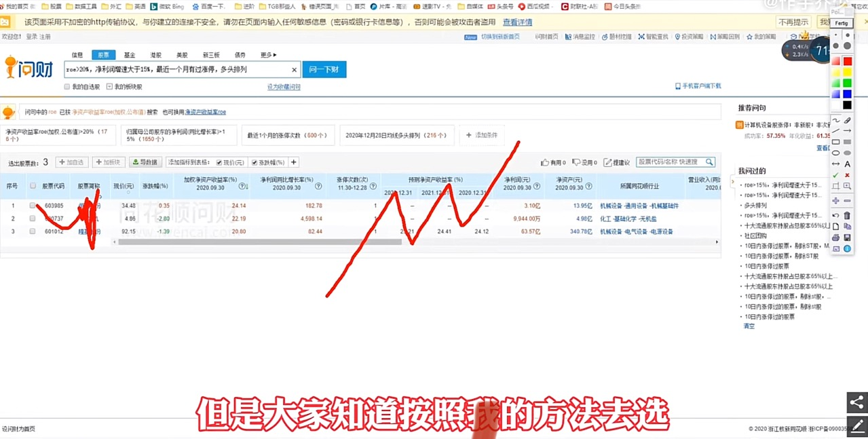Switch to the 基金 tab
This screenshot has width=868, height=439.
pyautogui.click(x=129, y=55)
